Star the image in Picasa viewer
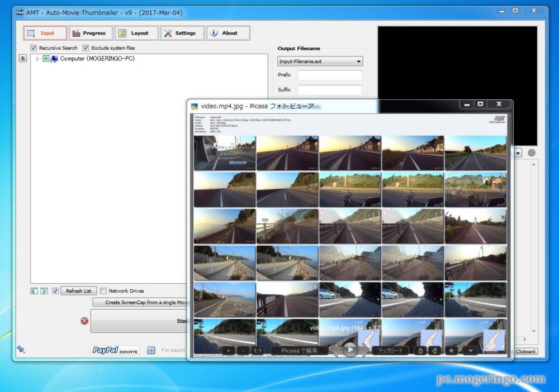Screen dimensions: 559x392 (451, 351)
